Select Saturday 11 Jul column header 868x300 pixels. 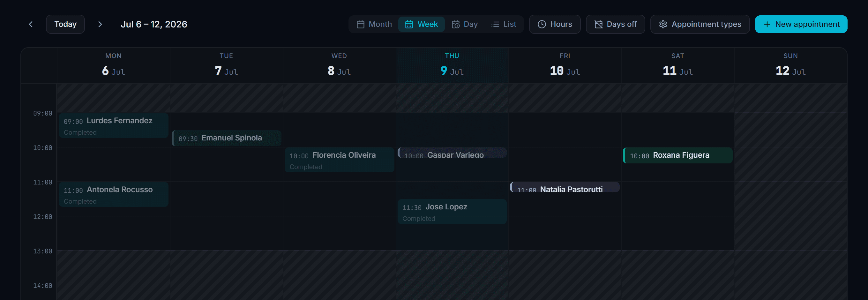point(678,65)
